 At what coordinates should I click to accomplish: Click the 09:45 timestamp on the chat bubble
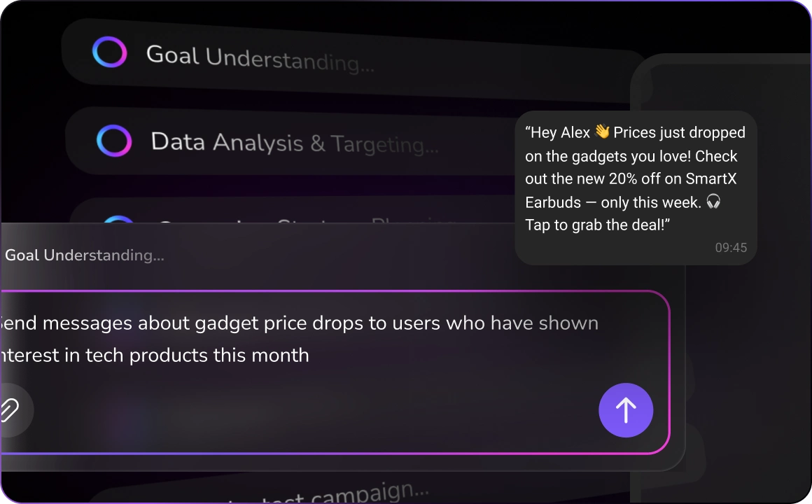coord(731,247)
